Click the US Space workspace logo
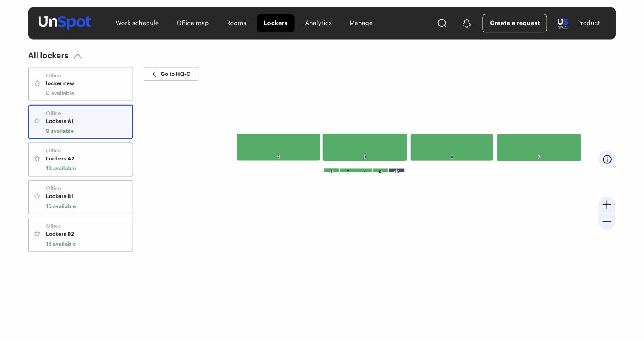The image size is (644, 341). (563, 23)
